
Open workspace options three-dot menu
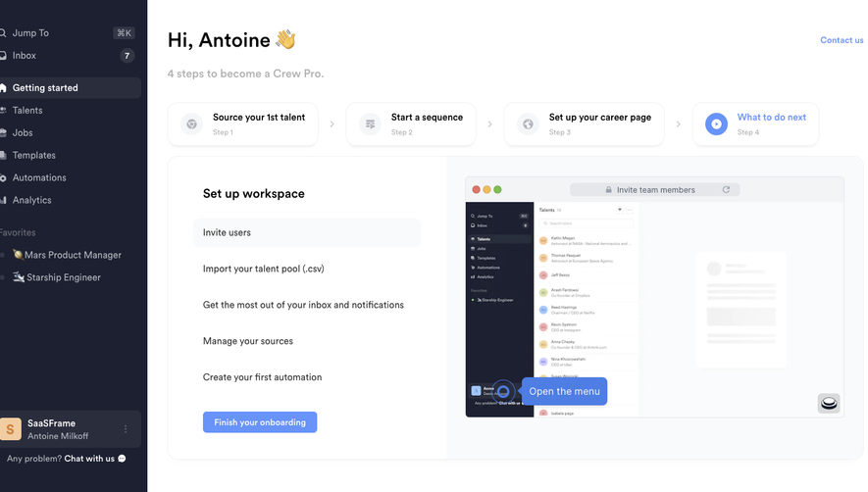pos(126,429)
